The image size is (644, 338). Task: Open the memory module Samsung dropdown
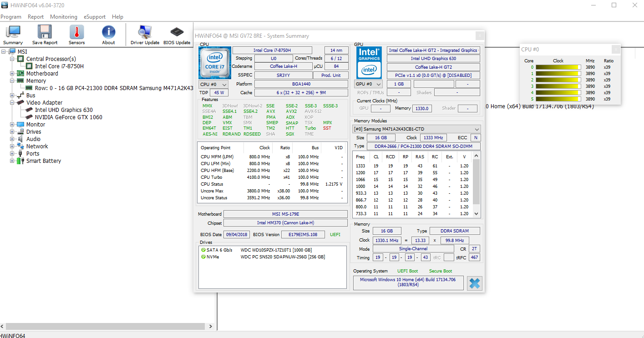(417, 129)
